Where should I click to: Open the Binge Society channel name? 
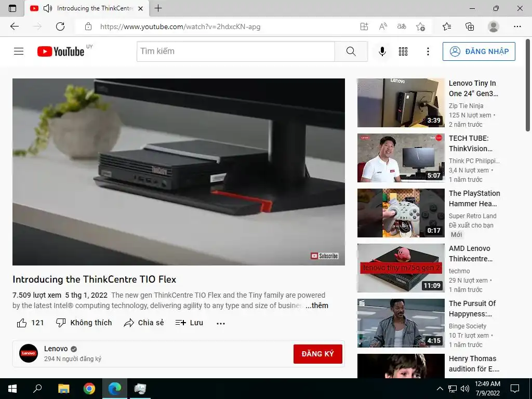click(x=468, y=326)
